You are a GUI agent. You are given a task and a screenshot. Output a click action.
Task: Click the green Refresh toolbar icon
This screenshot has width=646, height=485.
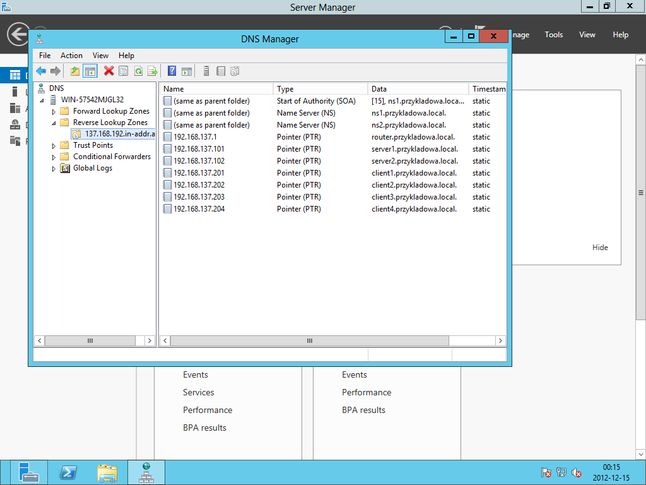point(138,71)
